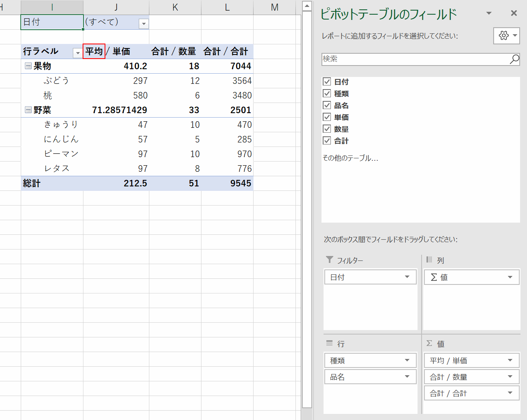Toggle the 単価 field checkbox
The image size is (527, 420).
[327, 117]
